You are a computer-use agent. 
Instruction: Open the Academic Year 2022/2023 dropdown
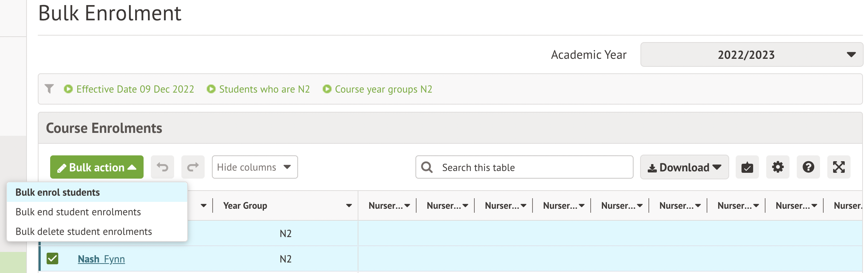(x=751, y=54)
